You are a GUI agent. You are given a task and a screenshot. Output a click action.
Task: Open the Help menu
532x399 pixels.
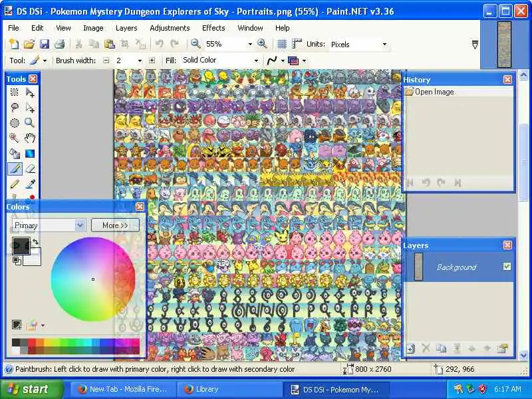282,28
